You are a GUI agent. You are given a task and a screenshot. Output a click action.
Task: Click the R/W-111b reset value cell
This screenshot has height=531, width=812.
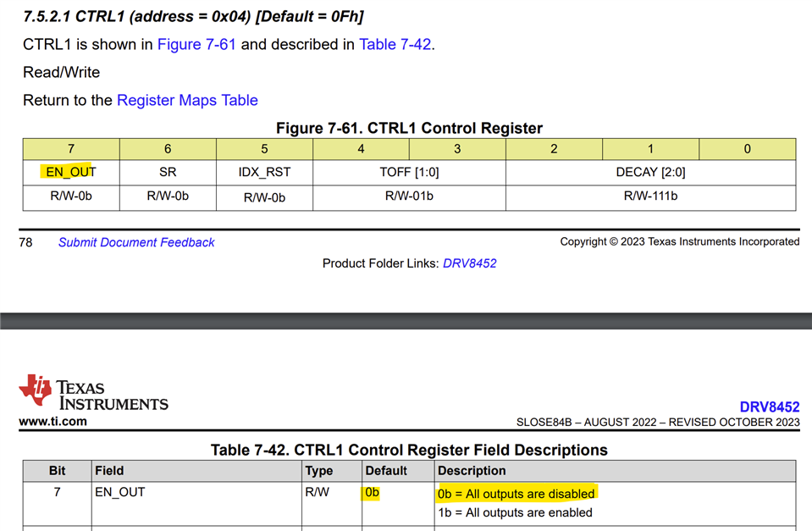click(x=650, y=196)
